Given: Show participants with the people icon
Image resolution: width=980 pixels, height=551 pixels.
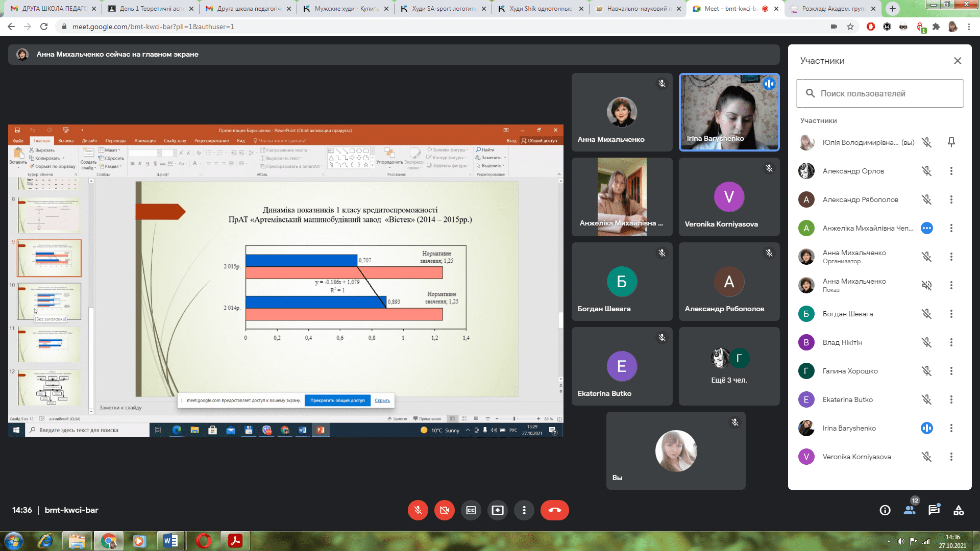Looking at the screenshot, I should click(910, 510).
